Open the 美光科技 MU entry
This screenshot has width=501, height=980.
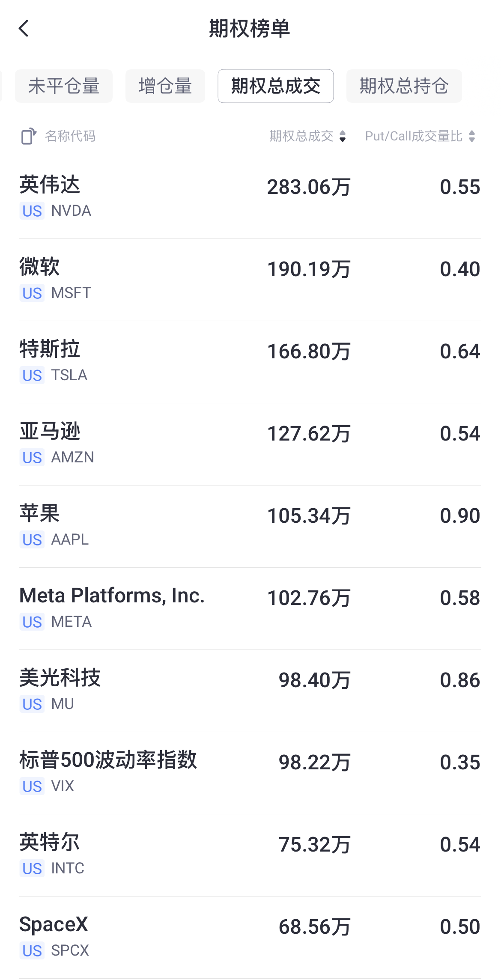point(250,691)
